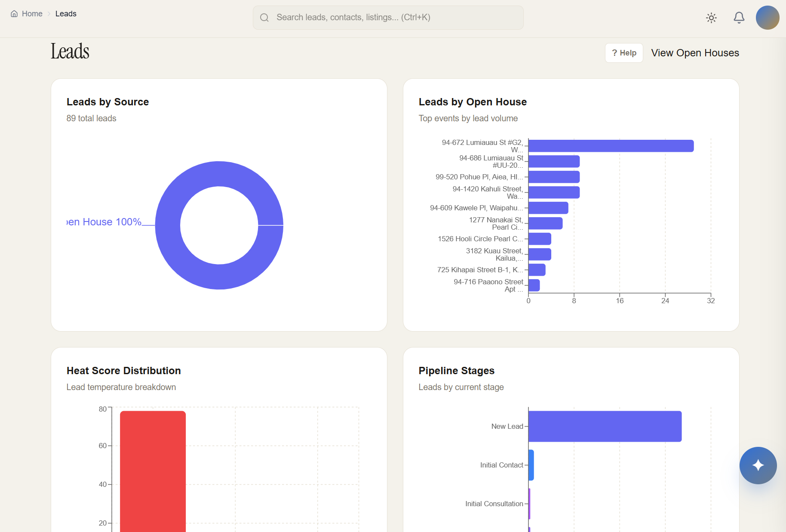Click the Leads page title
This screenshot has width=786, height=532.
point(70,51)
